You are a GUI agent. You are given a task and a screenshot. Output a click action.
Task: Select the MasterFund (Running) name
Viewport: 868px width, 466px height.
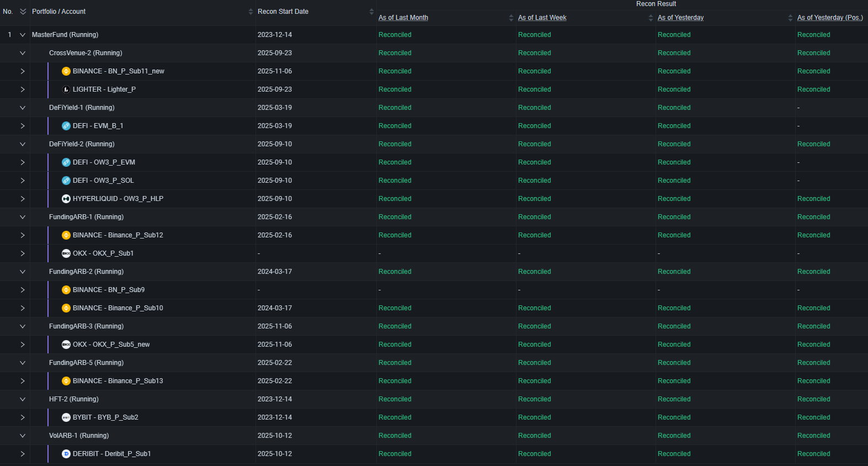(x=65, y=35)
